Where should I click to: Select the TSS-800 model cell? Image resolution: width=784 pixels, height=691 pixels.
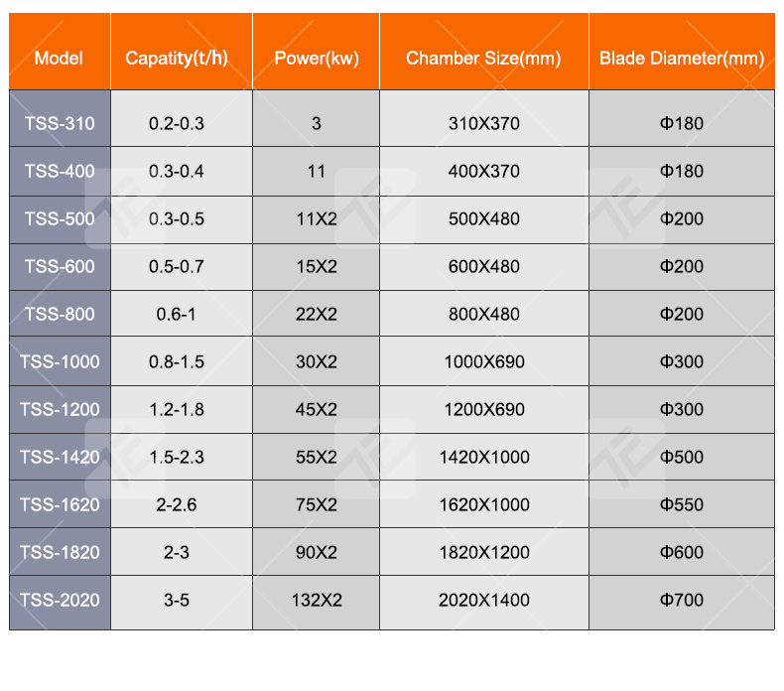[x=60, y=314]
